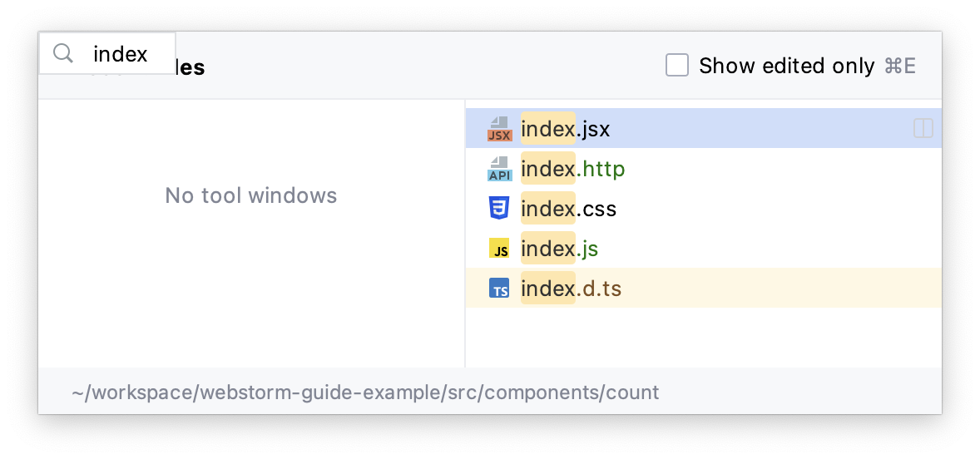Click the footer path ending in components/count
Screen dimensions: 980x459
pos(365,392)
